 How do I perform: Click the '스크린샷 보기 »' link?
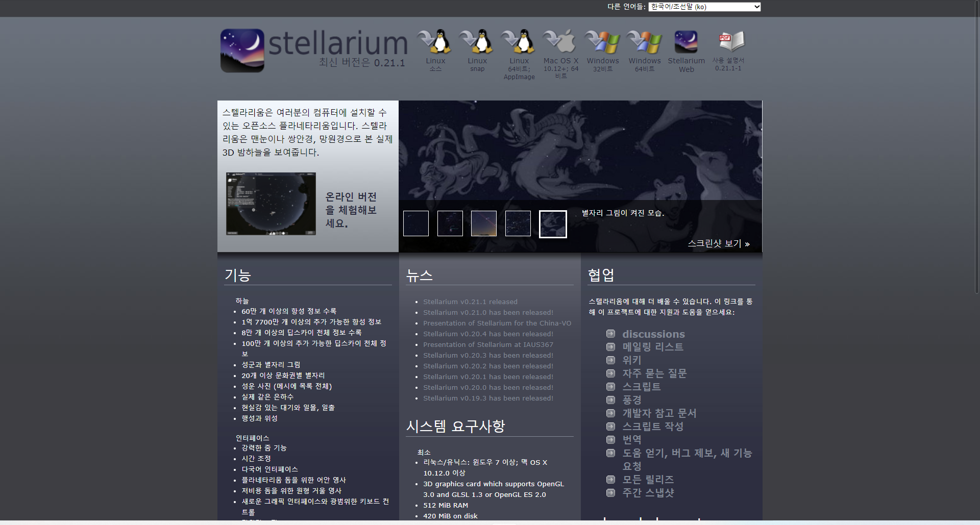coord(719,243)
